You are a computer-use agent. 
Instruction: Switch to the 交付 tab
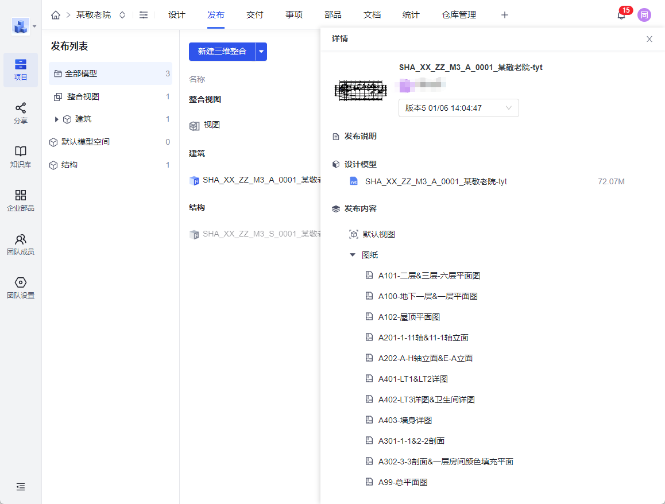(x=255, y=15)
